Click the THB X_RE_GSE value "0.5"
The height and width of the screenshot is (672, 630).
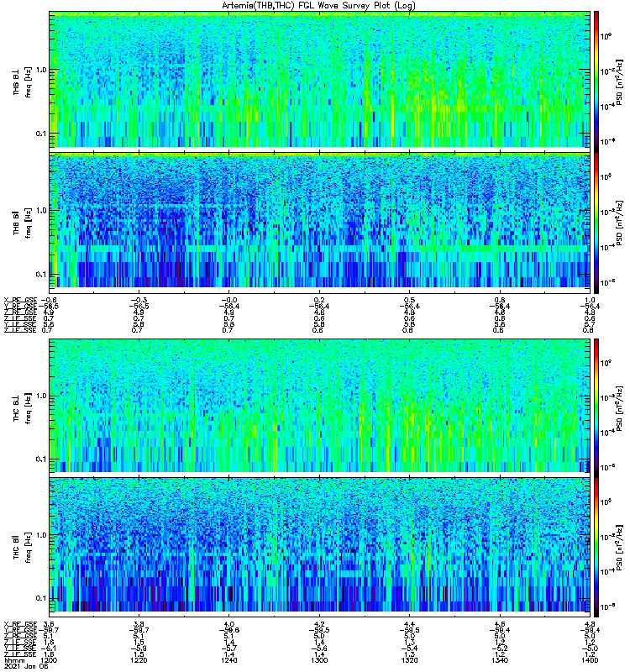[x=409, y=300]
